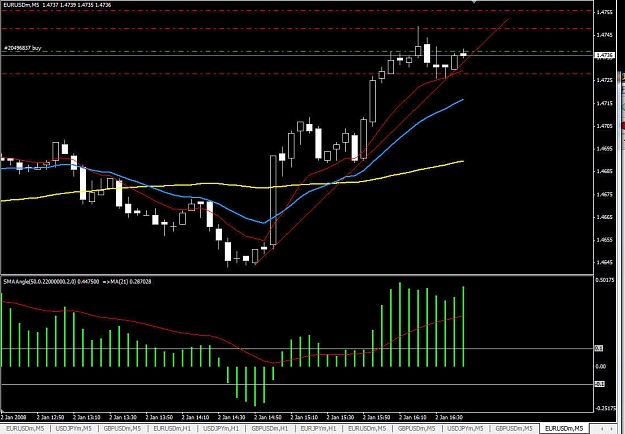The width and height of the screenshot is (625, 434).
Task: Click the 1.4715 price scale label
Action: coord(604,103)
